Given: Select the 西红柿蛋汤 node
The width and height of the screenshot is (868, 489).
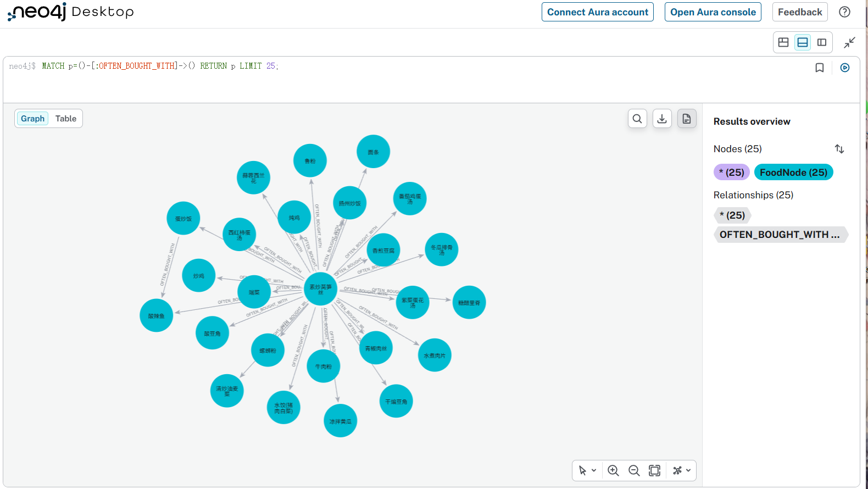Looking at the screenshot, I should [239, 235].
